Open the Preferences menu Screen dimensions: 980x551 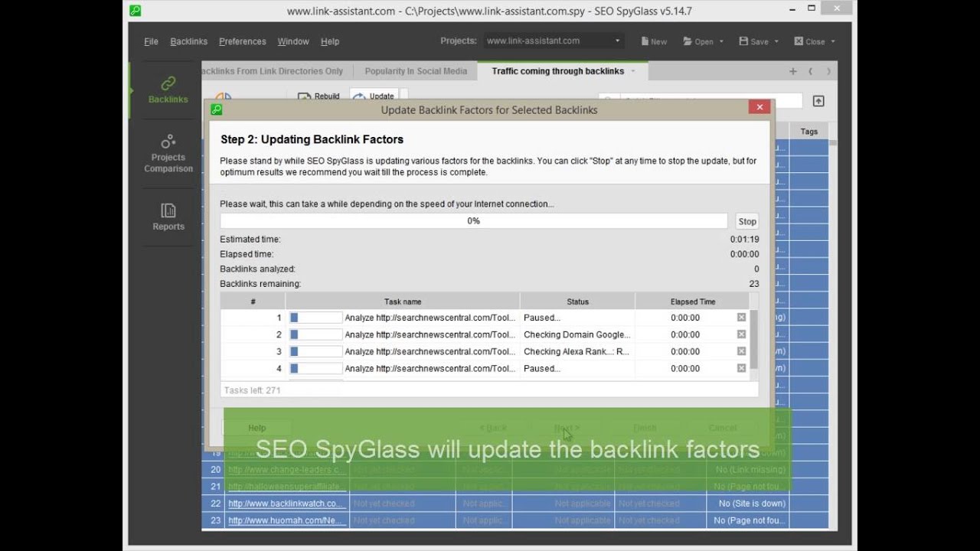pyautogui.click(x=242, y=41)
